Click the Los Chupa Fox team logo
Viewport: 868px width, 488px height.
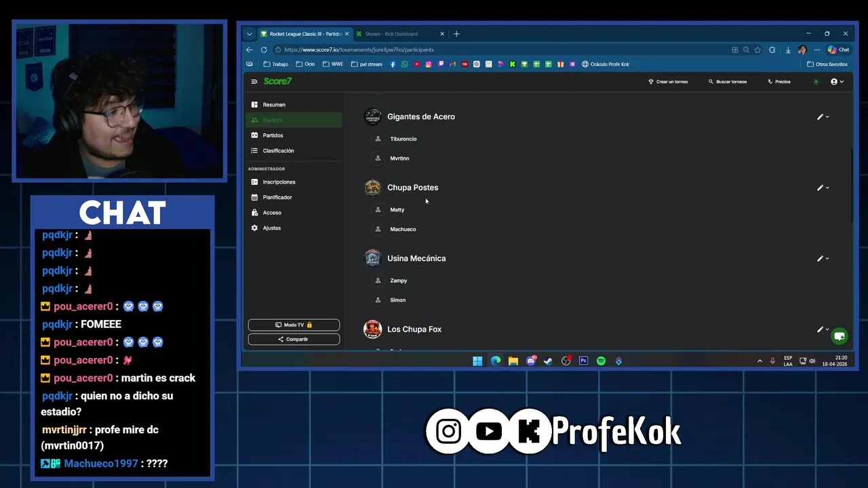[x=372, y=329]
